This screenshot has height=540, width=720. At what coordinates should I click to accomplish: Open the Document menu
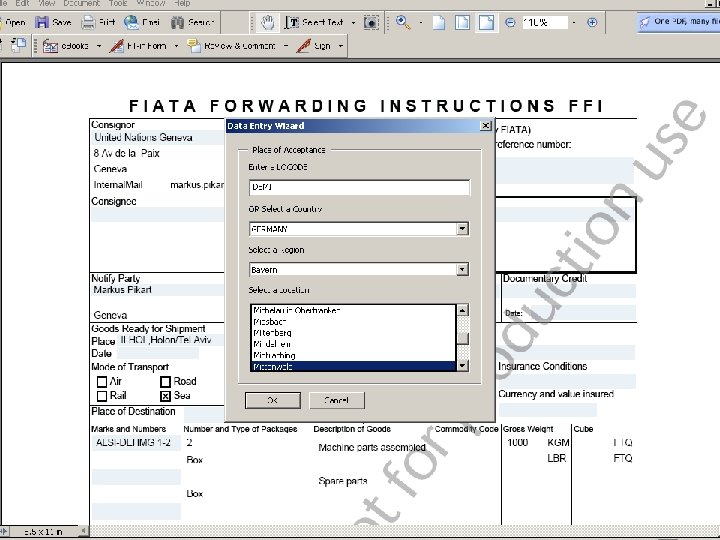point(82,3)
